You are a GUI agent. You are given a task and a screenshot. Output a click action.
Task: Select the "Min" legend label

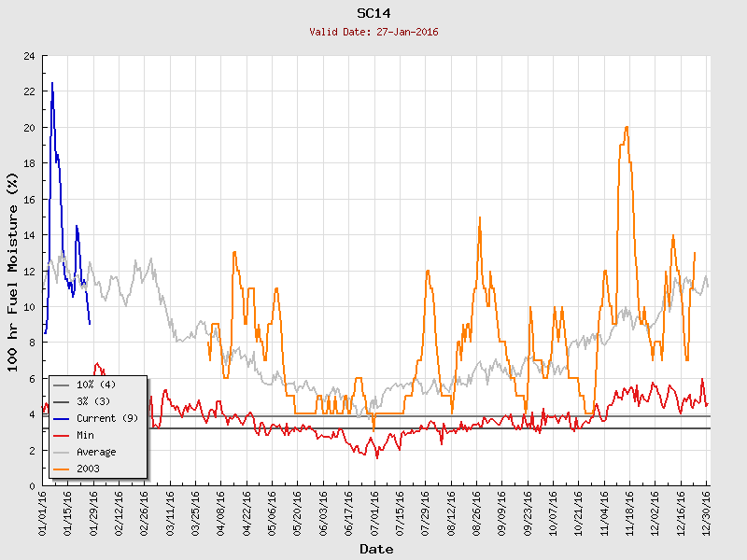tap(86, 435)
